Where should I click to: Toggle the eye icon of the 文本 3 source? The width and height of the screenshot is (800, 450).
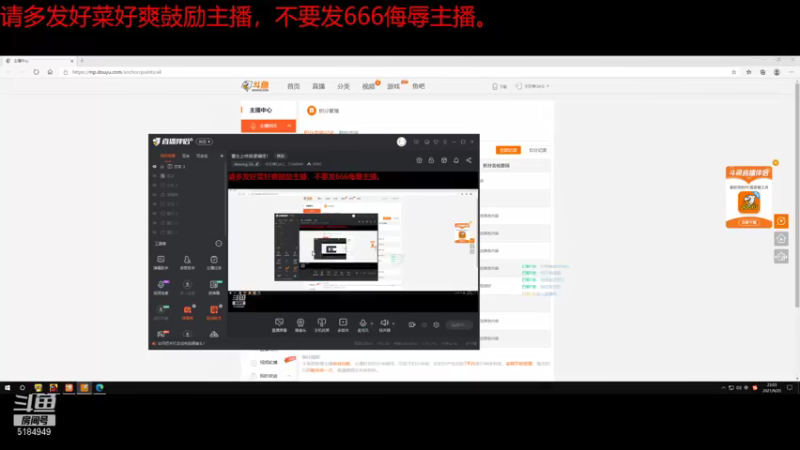point(155,166)
